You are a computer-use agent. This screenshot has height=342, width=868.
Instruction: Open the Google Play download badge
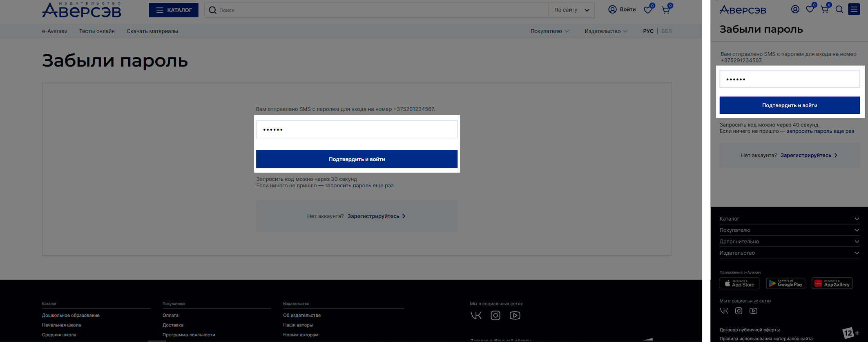tap(785, 283)
